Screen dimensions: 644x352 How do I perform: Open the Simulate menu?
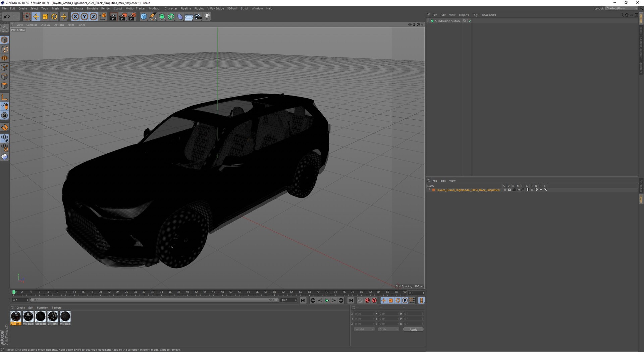click(x=92, y=8)
